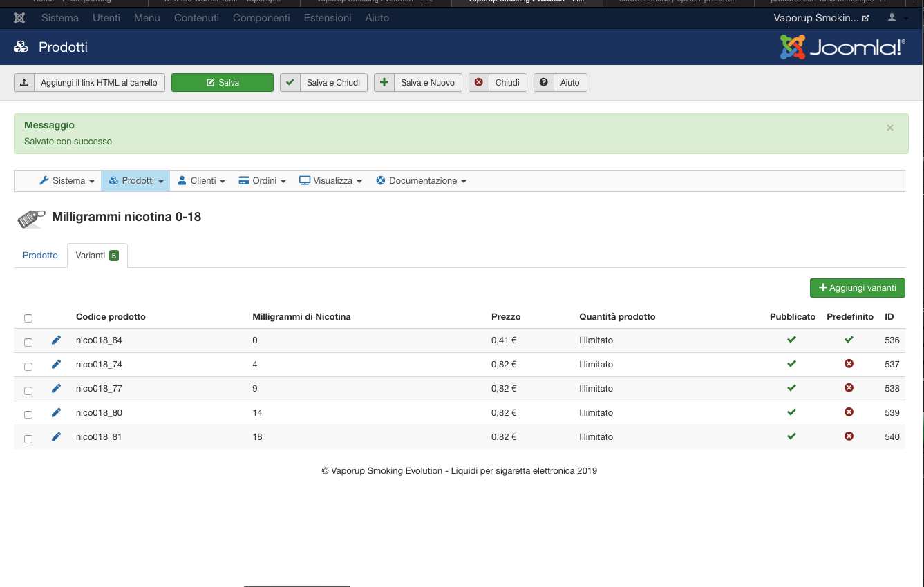This screenshot has width=924, height=587.
Task: Edit variant nico018_77 via pencil icon
Action: point(57,388)
